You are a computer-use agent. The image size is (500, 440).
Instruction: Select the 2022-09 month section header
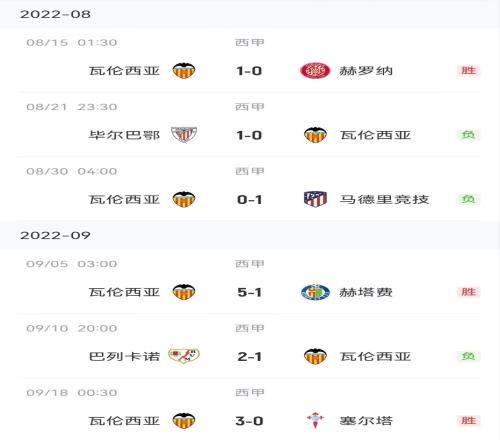point(250,235)
